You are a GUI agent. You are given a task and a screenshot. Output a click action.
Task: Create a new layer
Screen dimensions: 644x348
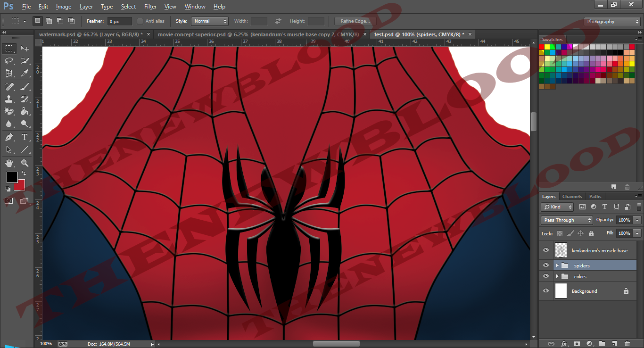pyautogui.click(x=614, y=344)
